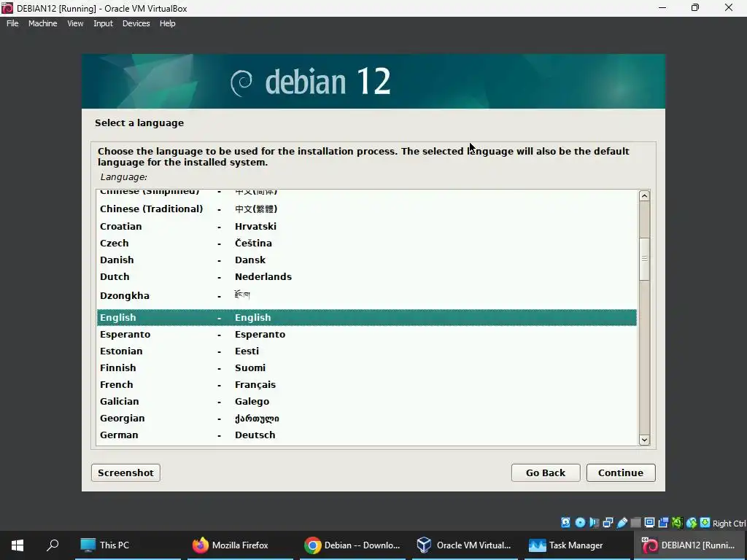Viewport: 747px width, 560px height.
Task: Click the USB devices status icon
Action: (622, 522)
